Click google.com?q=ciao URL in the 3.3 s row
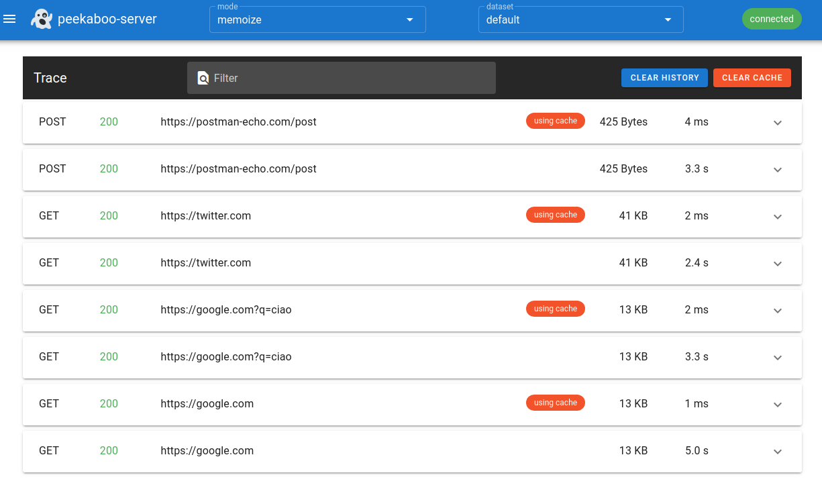The width and height of the screenshot is (822, 504). (x=226, y=356)
